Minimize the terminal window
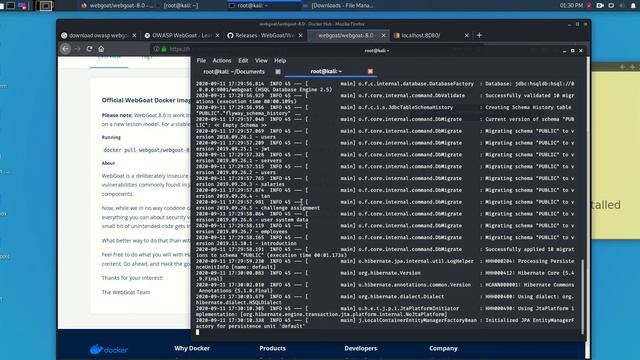 tap(564, 51)
